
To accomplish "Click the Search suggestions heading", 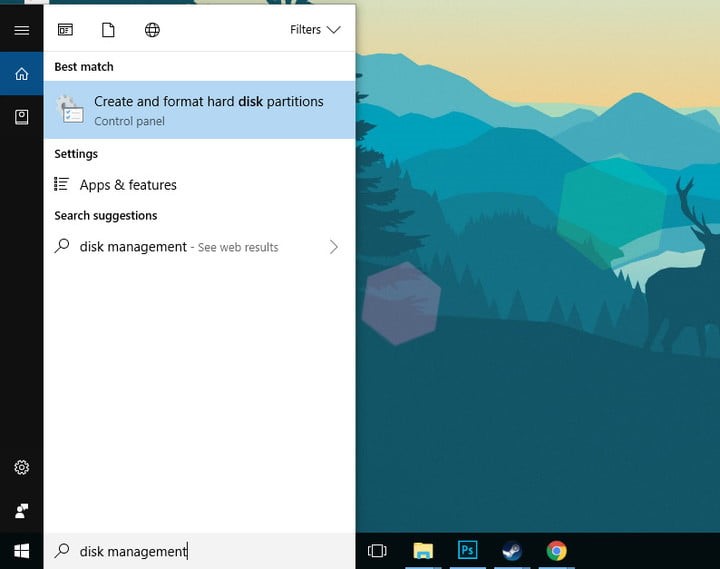I will point(106,215).
